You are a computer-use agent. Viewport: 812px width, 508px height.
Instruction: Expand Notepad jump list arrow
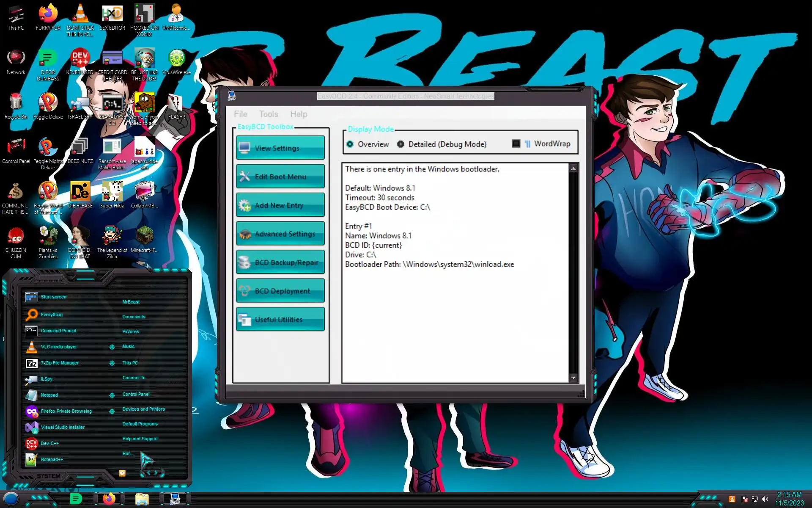[112, 395]
